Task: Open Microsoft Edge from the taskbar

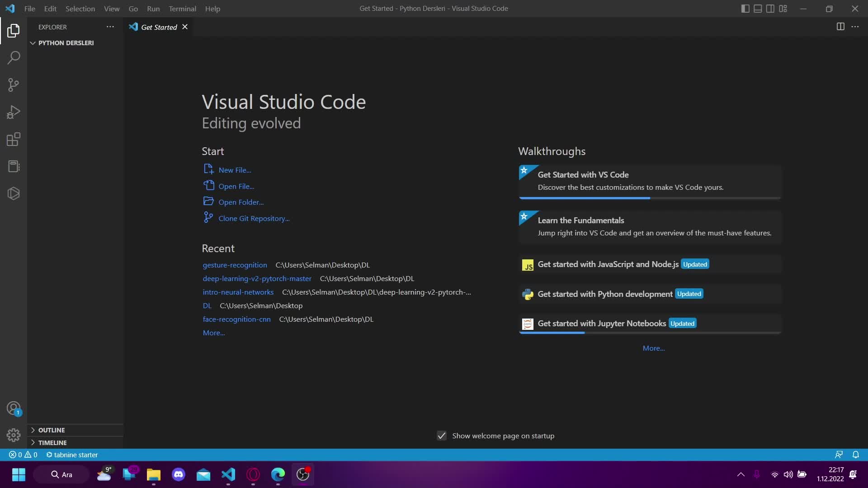Action: 278,474
